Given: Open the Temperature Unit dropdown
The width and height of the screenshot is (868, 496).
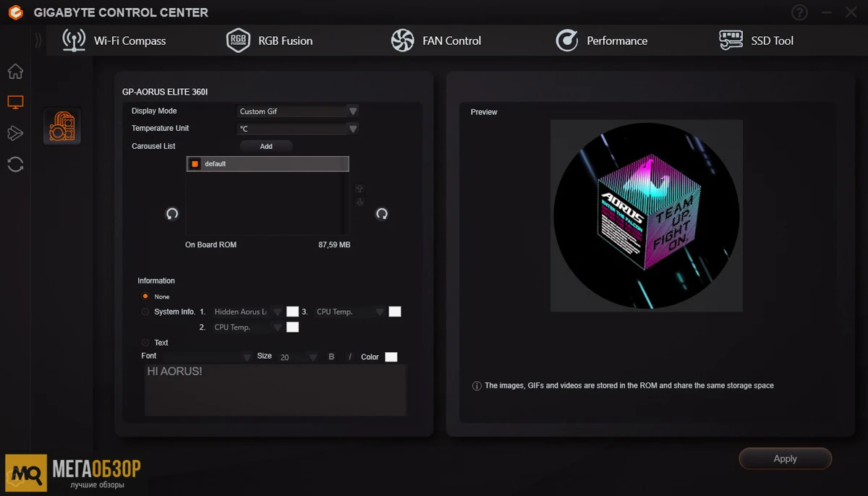Looking at the screenshot, I should coord(297,129).
